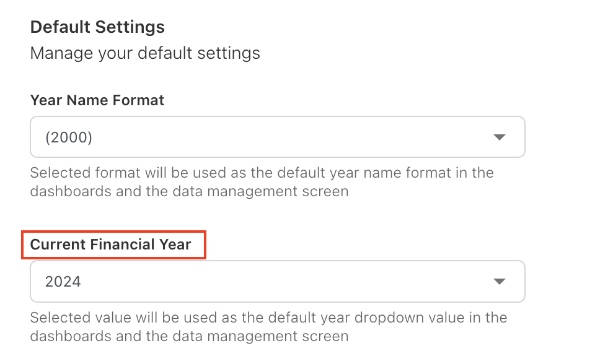Screen dimensions: 595x364
Task: Click the 'Manage your default settings' subtitle
Action: pyautogui.click(x=145, y=53)
